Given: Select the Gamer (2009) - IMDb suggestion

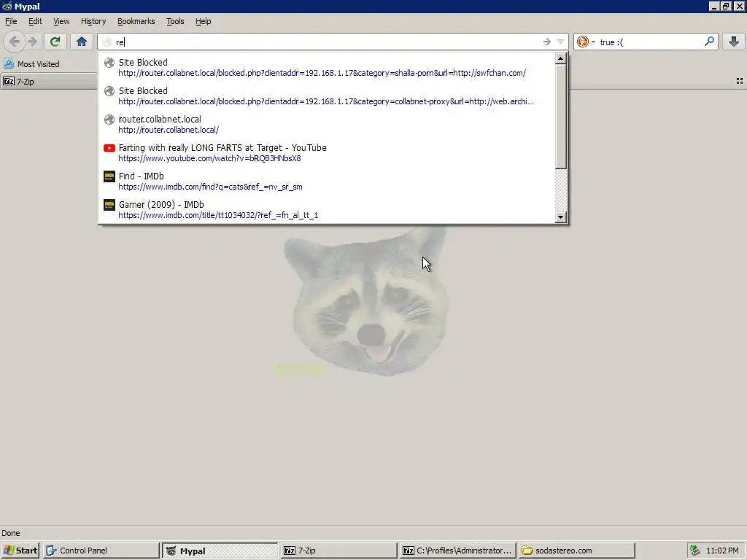Looking at the screenshot, I should click(327, 209).
